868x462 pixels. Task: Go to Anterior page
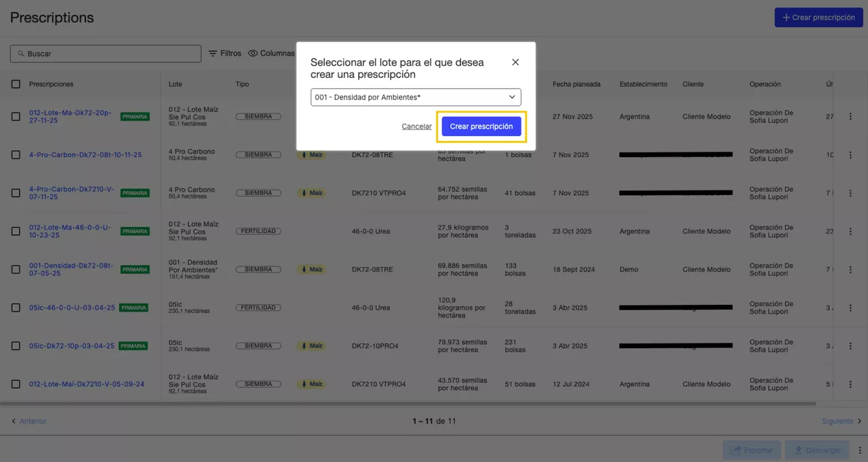[28, 421]
